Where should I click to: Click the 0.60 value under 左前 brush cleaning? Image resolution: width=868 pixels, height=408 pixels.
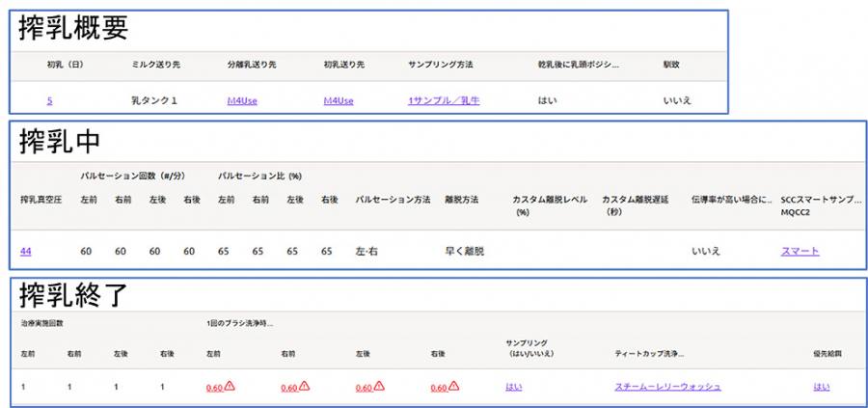tap(215, 388)
